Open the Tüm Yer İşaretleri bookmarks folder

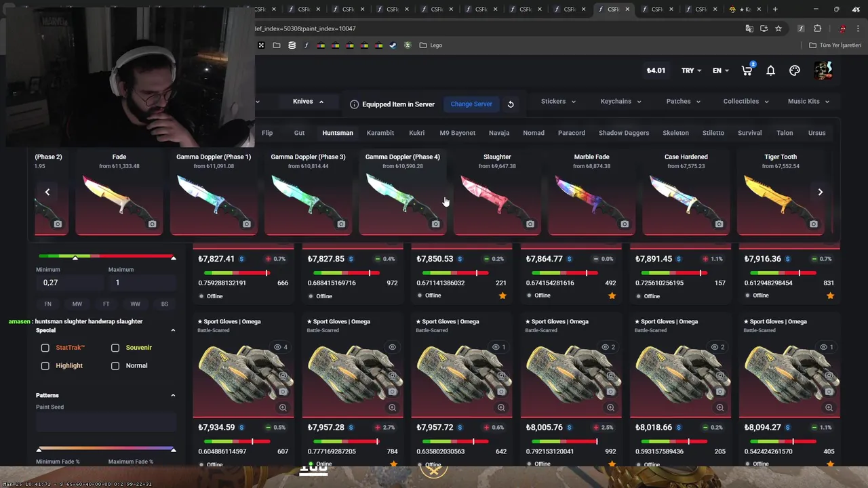pos(835,45)
